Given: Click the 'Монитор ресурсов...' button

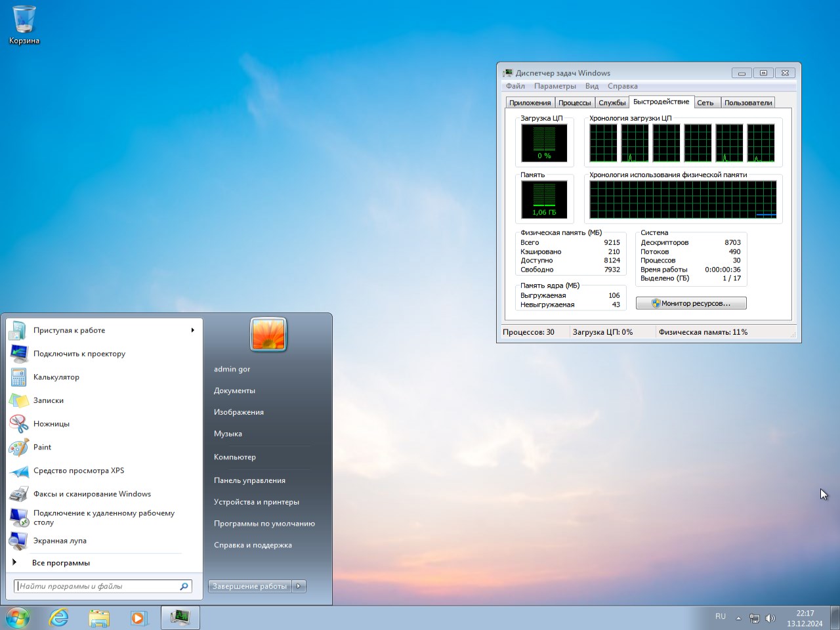Looking at the screenshot, I should [x=691, y=303].
